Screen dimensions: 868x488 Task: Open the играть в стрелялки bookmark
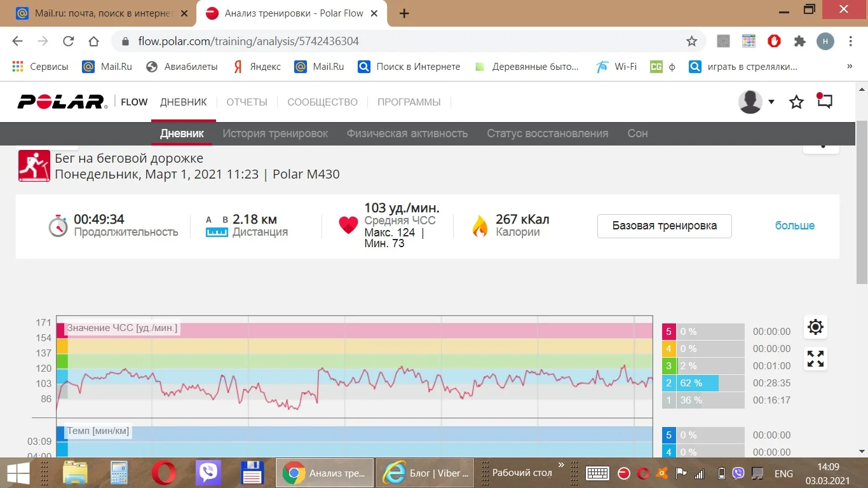click(743, 67)
